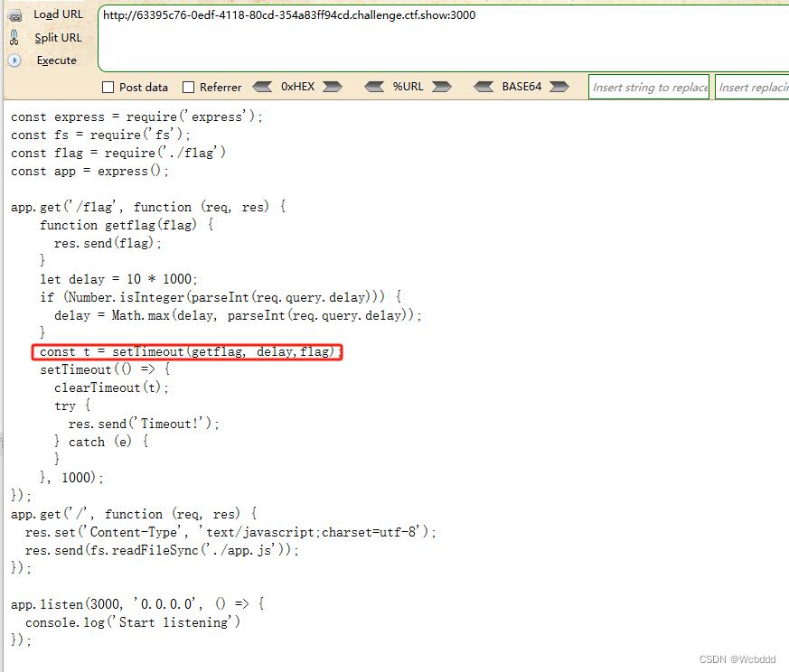
Task: Click the line "}, 1000);"
Action: [x=72, y=477]
